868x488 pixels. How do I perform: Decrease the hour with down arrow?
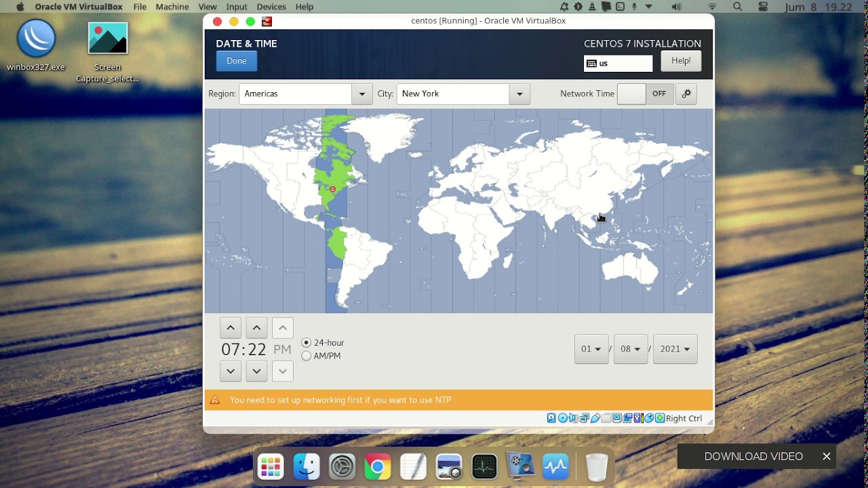pos(231,371)
